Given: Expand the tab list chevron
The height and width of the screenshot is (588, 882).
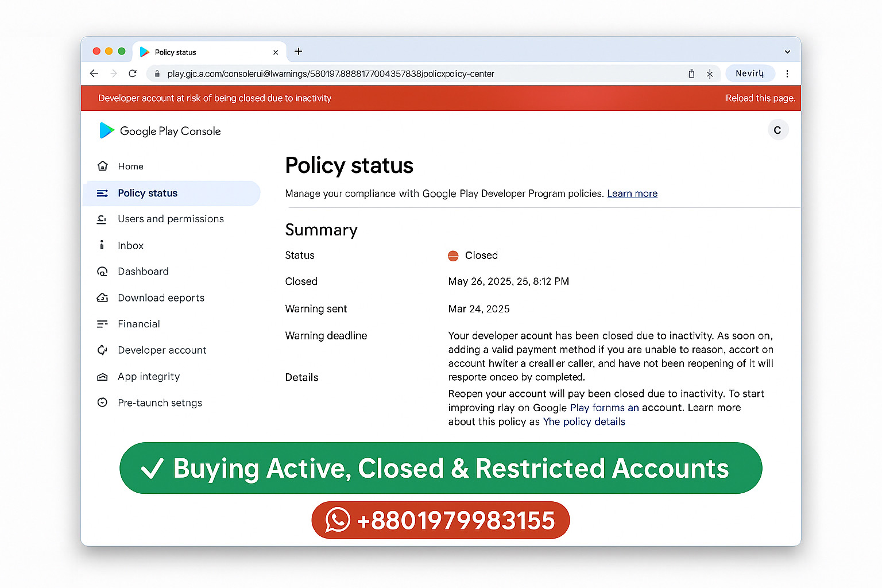Looking at the screenshot, I should [x=787, y=52].
